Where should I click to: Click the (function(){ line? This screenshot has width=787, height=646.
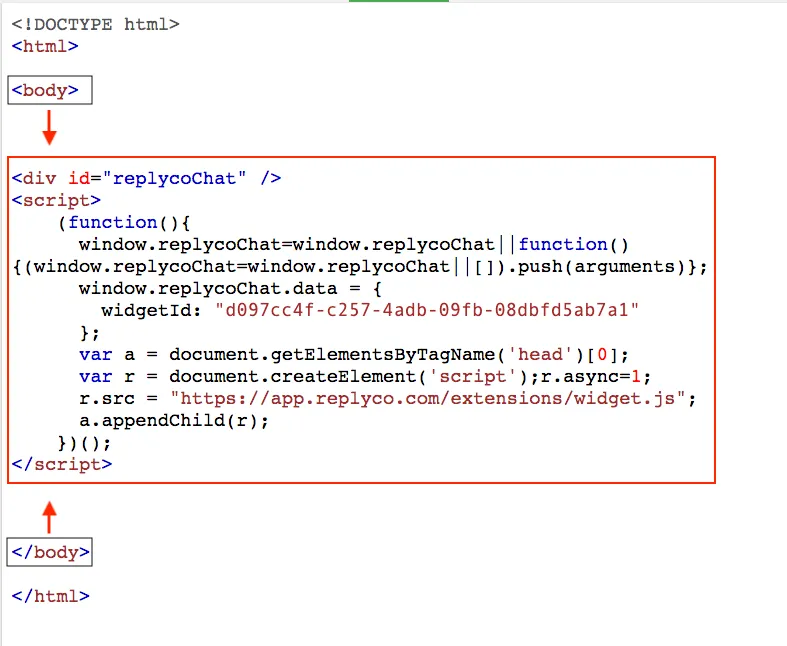coord(124,222)
